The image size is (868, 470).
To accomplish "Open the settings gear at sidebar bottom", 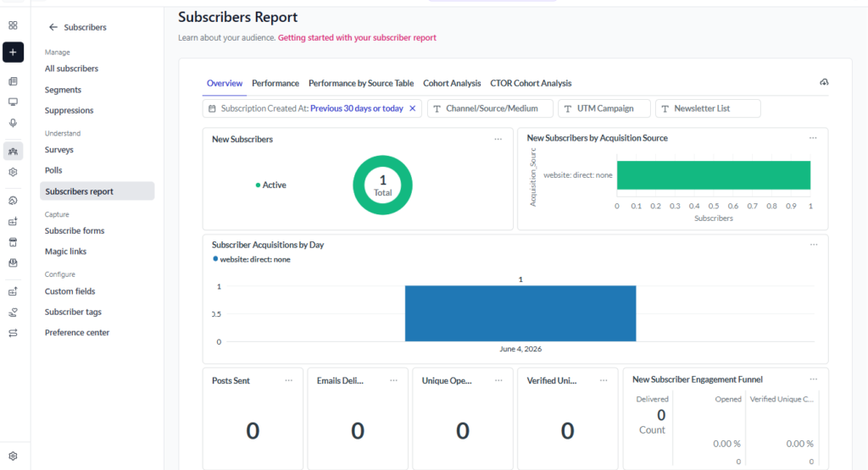I will [13, 456].
